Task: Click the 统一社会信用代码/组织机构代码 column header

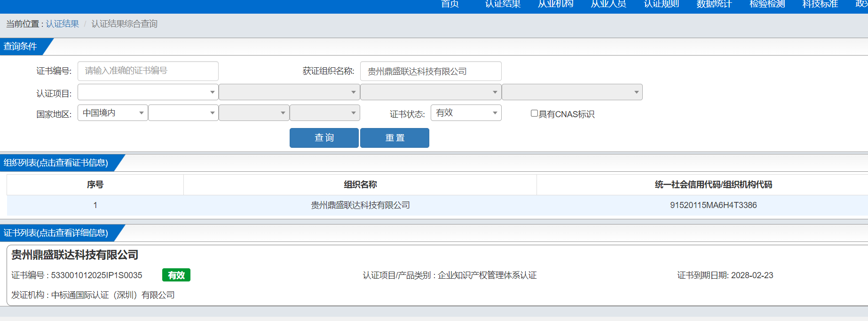Action: click(x=713, y=185)
